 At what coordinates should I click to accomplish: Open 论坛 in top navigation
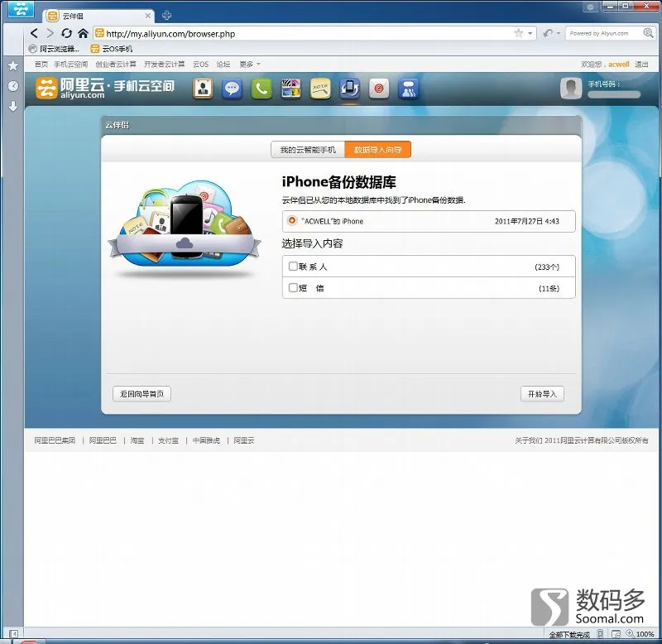223,65
